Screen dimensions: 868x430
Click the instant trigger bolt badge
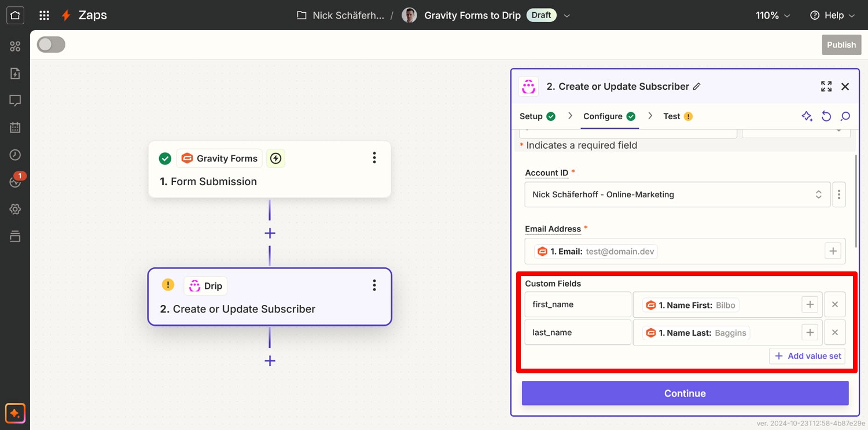pos(275,158)
